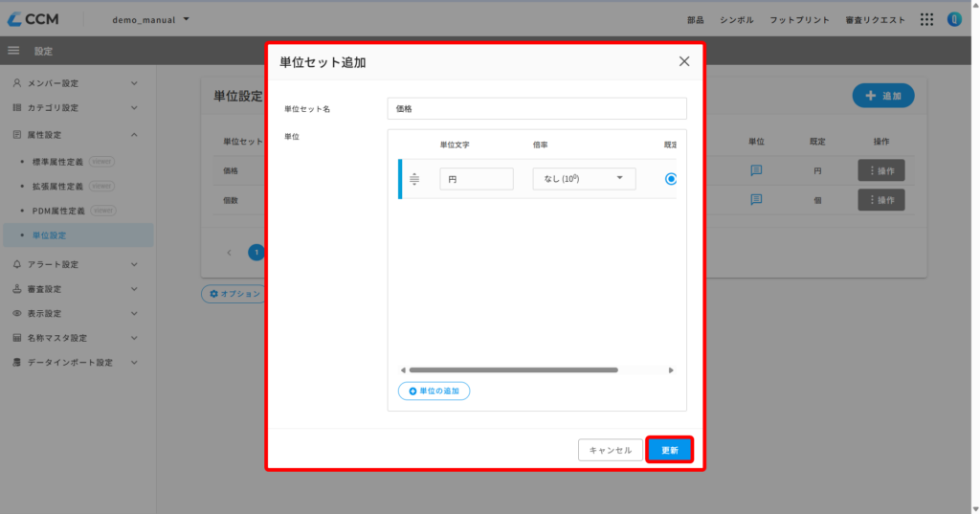Viewport: 980px width, 514px height.
Task: Click the horizontal scrollbar in unit table
Action: tap(513, 370)
